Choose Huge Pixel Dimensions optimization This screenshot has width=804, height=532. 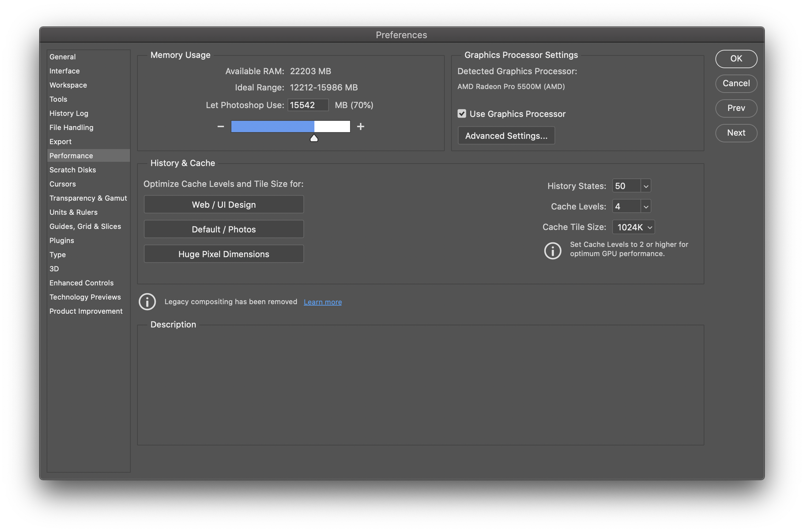[224, 254]
